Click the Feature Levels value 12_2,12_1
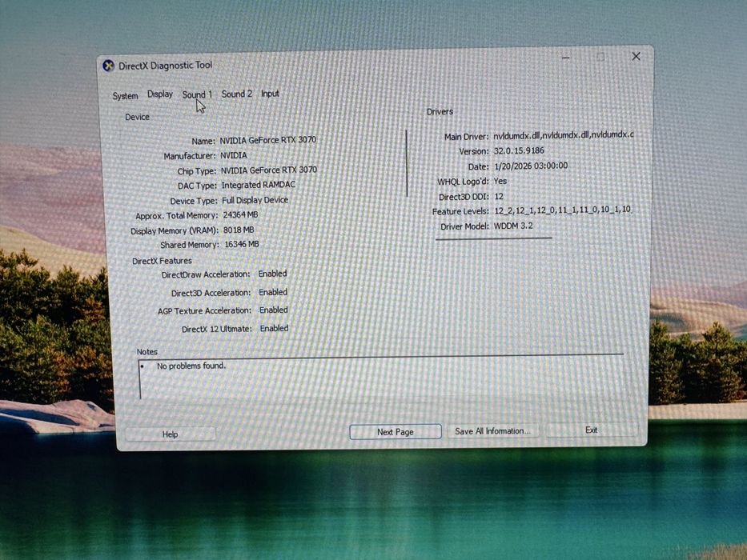This screenshot has height=560, width=747. [x=563, y=210]
